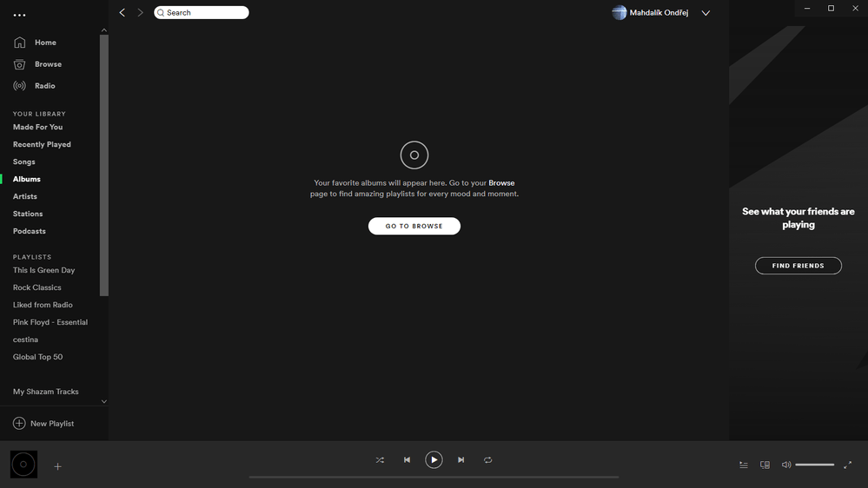Open Pink Floyd - Essential playlist
The height and width of the screenshot is (488, 868).
tap(50, 322)
